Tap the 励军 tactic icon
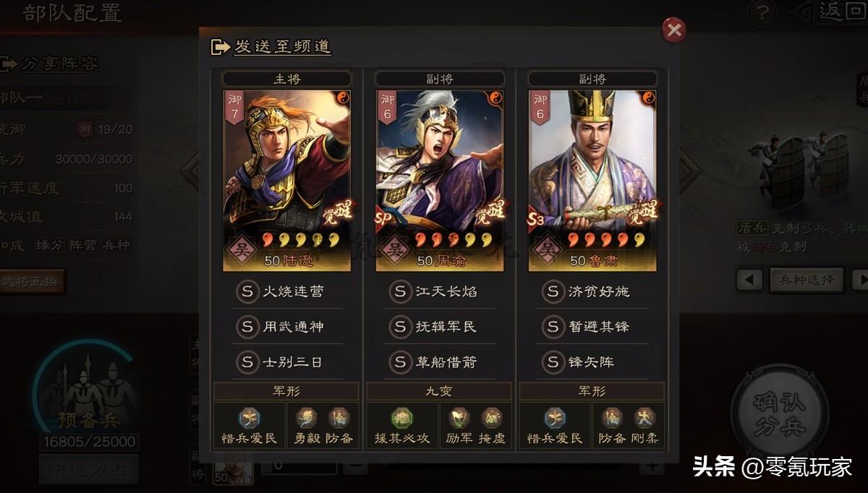This screenshot has width=868, height=493. tap(458, 425)
